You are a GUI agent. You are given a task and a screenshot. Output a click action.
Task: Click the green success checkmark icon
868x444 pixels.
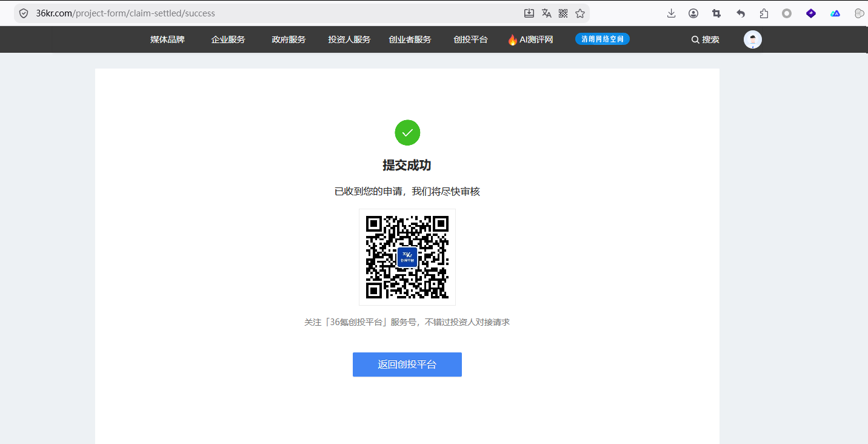pos(407,133)
